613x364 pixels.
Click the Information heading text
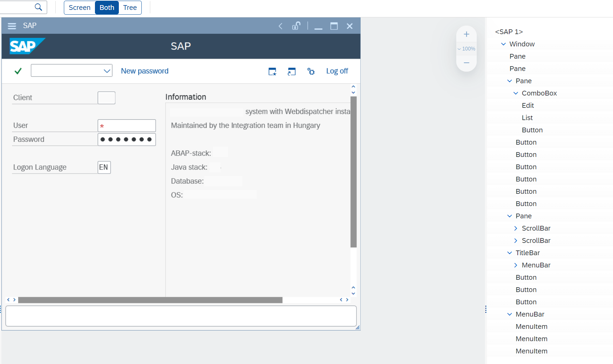pyautogui.click(x=186, y=97)
